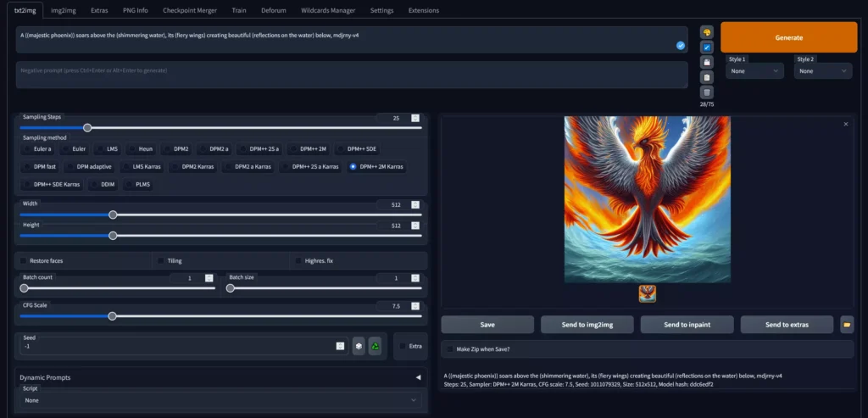Expand the Script dropdown menu
The width and height of the screenshot is (868, 418).
[x=220, y=400]
